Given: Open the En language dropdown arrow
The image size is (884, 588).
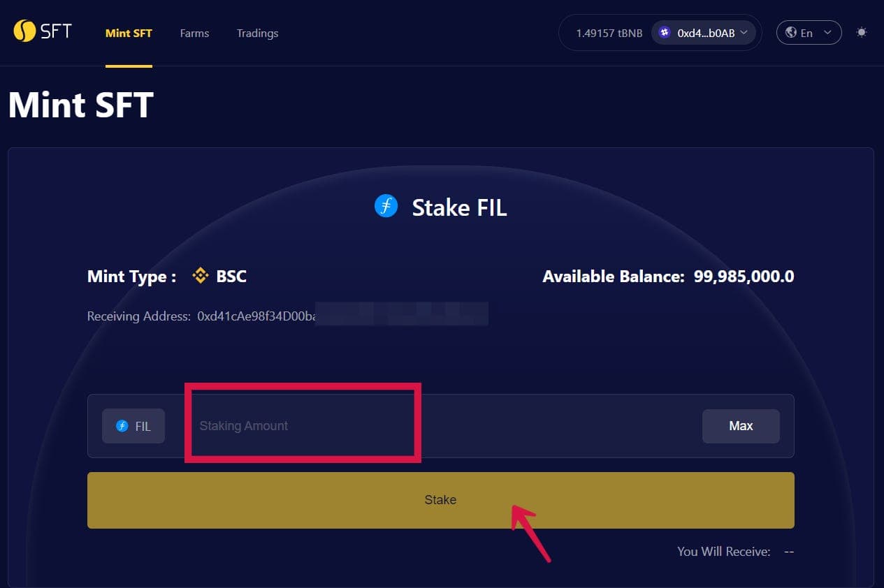Looking at the screenshot, I should click(828, 32).
